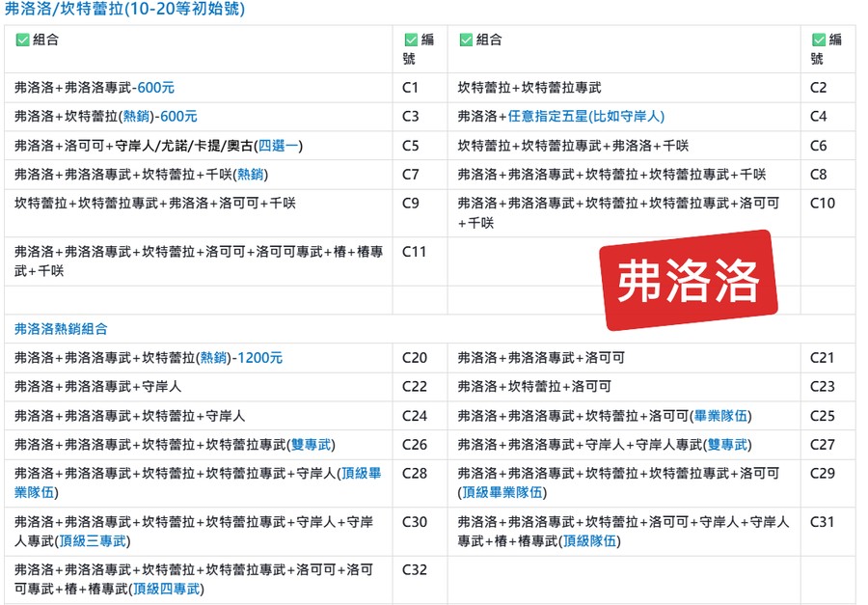Open the 任意指定五星(比如守岸人) link

(x=586, y=117)
